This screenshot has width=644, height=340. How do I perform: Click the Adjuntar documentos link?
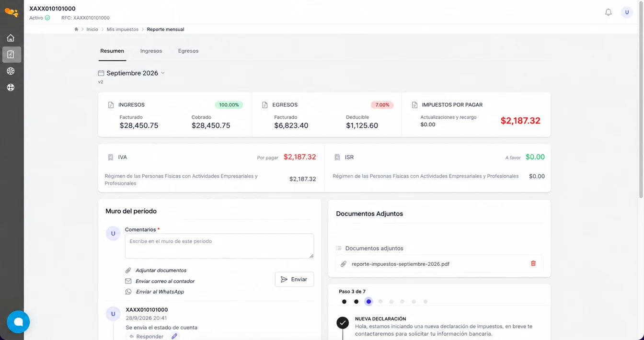pos(161,271)
